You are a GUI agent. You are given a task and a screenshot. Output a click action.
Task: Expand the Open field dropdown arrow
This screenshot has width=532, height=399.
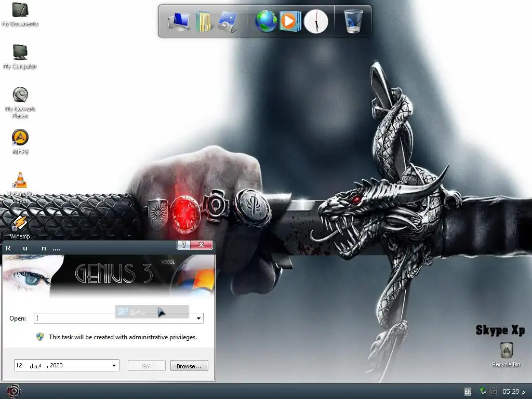point(199,318)
